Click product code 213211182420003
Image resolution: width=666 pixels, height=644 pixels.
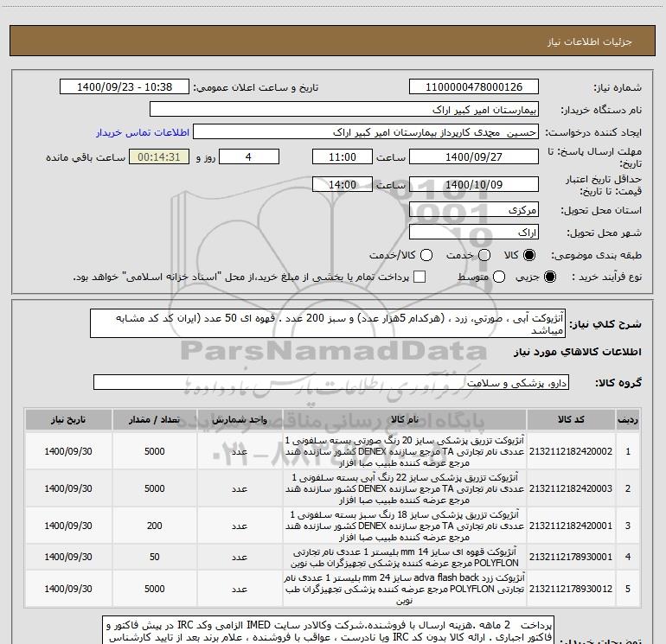click(x=571, y=488)
